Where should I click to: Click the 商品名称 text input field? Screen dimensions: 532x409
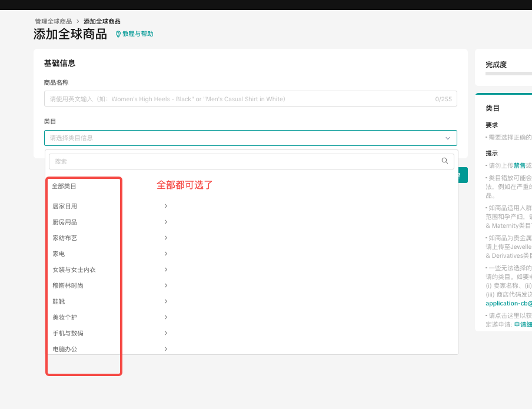click(x=235, y=99)
